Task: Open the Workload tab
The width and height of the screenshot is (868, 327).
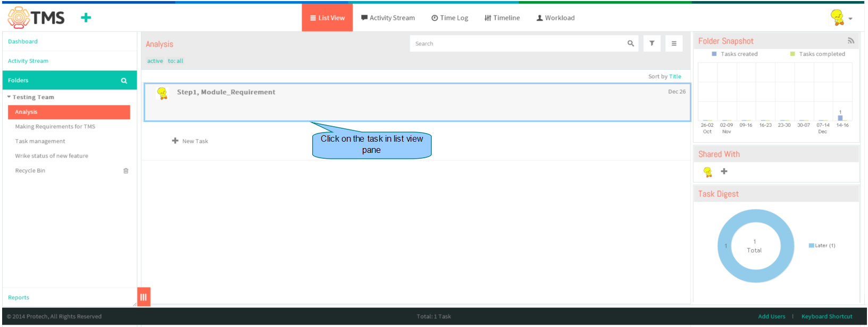Action: point(555,18)
